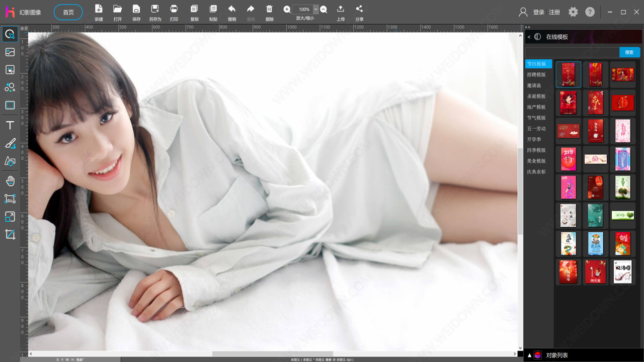644x362 pixels.
Task: Click the 粘贴 paste icon
Action: [213, 9]
